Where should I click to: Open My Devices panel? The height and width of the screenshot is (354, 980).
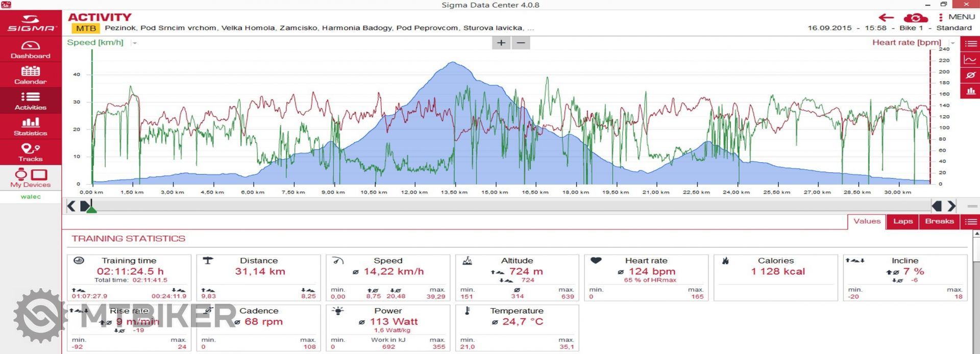(x=31, y=178)
